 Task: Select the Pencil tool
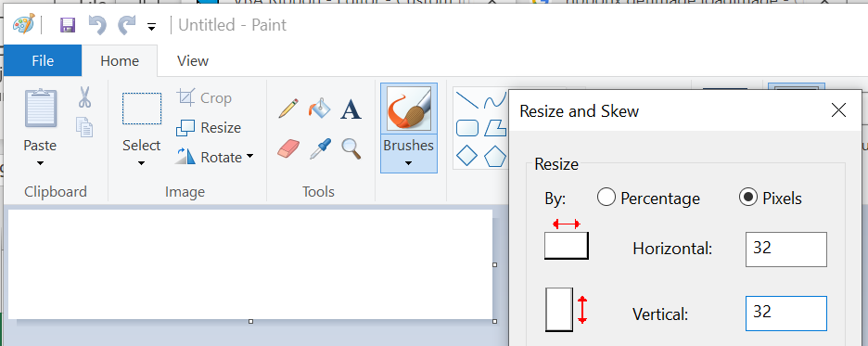point(288,108)
